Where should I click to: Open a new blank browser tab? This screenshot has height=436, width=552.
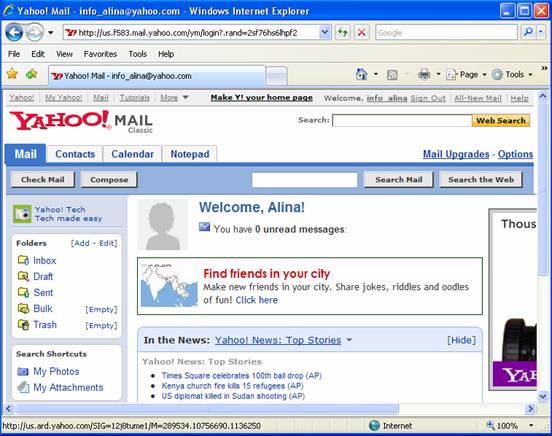276,76
